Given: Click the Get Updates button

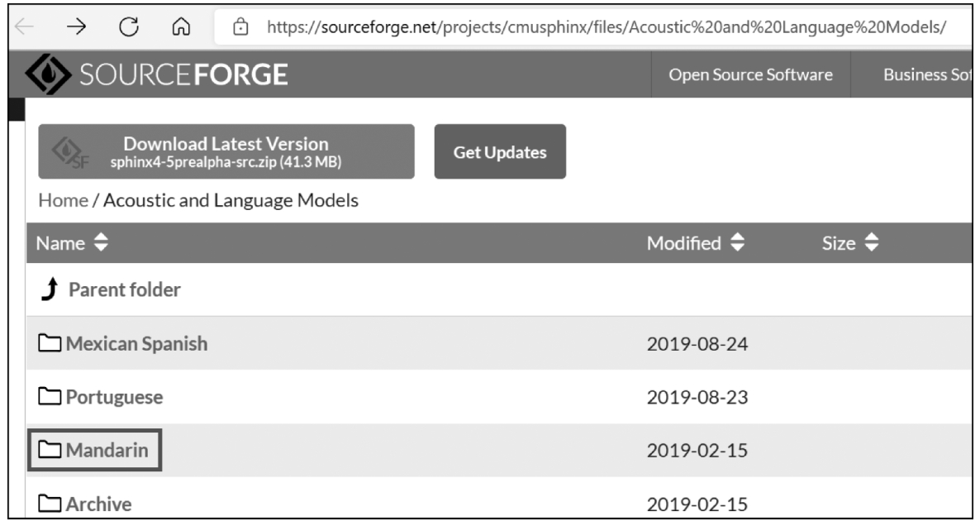Looking at the screenshot, I should [x=500, y=151].
